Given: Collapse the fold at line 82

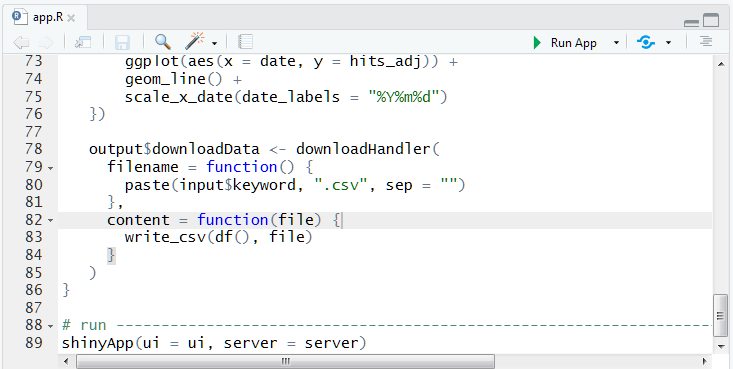Looking at the screenshot, I should point(50,220).
